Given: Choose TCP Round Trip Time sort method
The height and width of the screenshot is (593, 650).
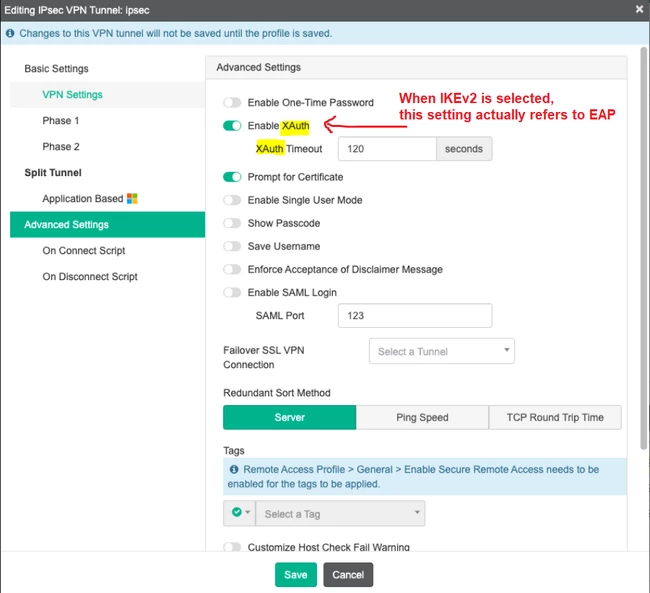Looking at the screenshot, I should click(x=555, y=417).
